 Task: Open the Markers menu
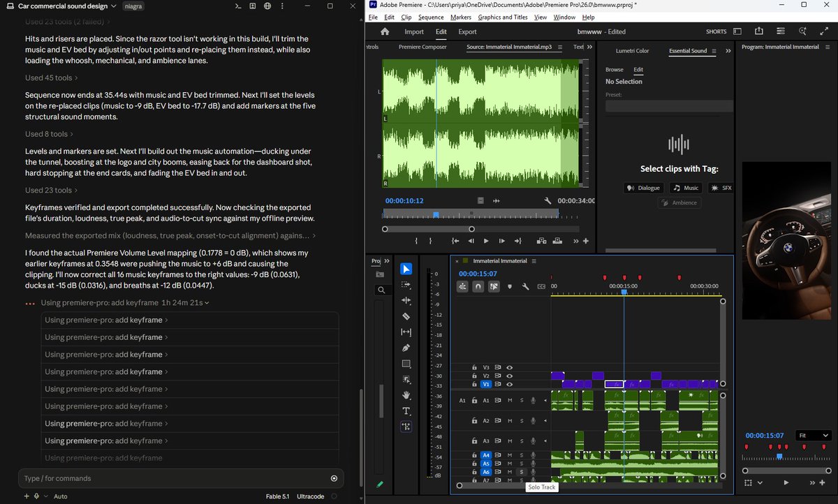(461, 17)
